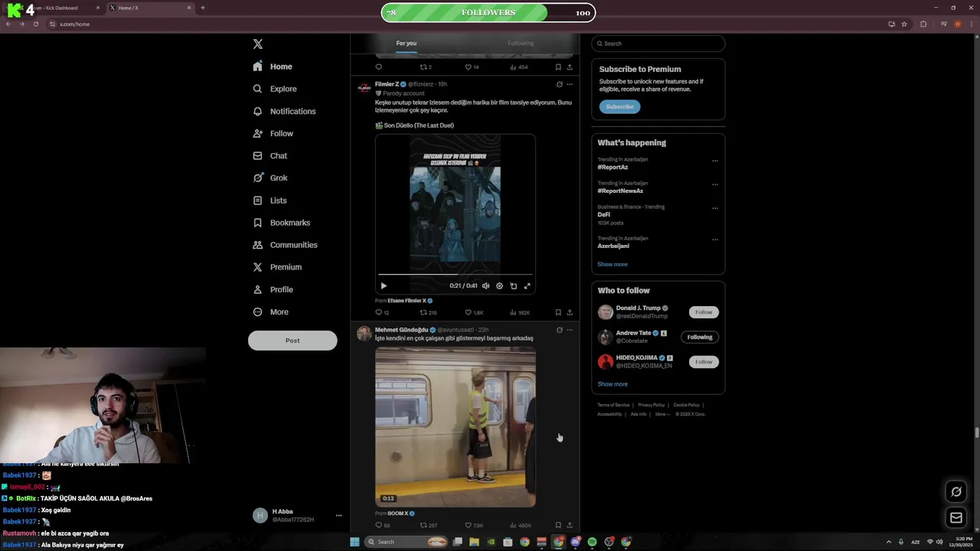This screenshot has width=980, height=551.
Task: Click the X search field
Action: pos(658,44)
